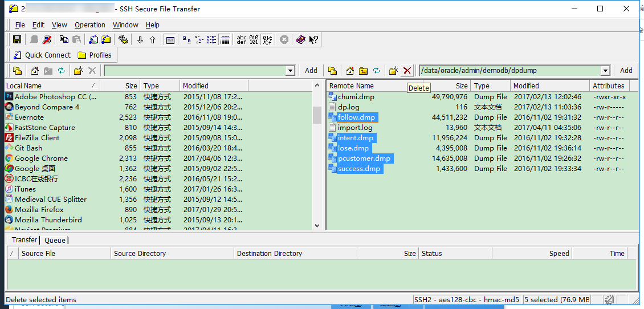
Task: Select chumi.dmp in remote pane
Action: (x=356, y=97)
